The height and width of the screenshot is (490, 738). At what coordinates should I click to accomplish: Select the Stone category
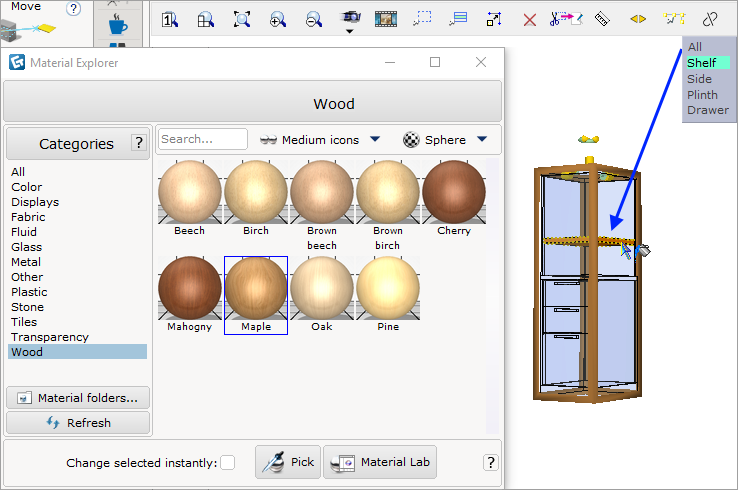pos(27,307)
